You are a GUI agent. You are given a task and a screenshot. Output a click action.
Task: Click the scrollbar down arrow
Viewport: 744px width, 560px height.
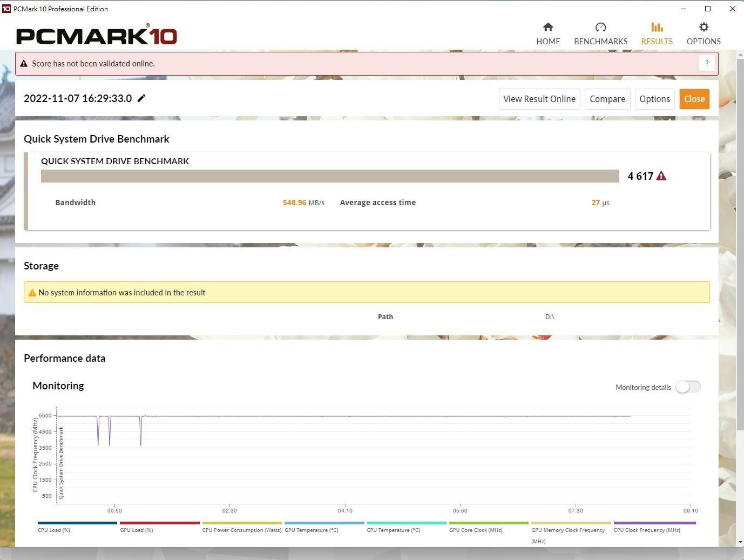(x=740, y=542)
